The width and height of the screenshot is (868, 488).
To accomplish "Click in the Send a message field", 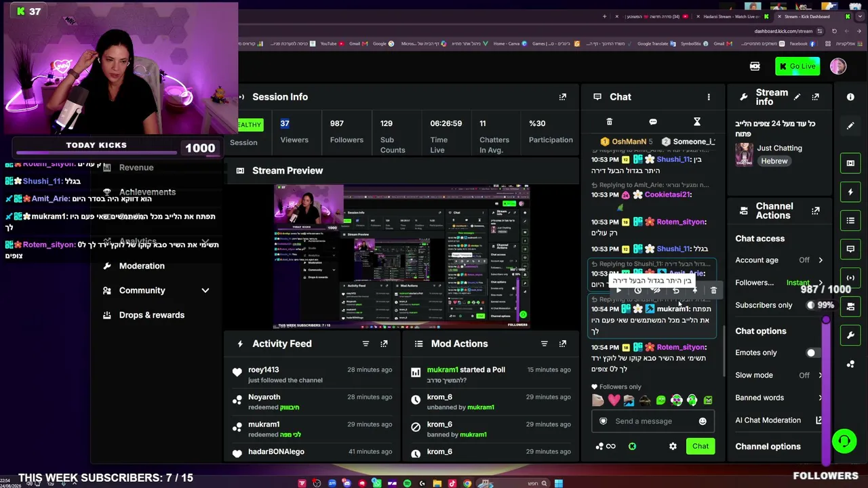I will click(x=652, y=422).
